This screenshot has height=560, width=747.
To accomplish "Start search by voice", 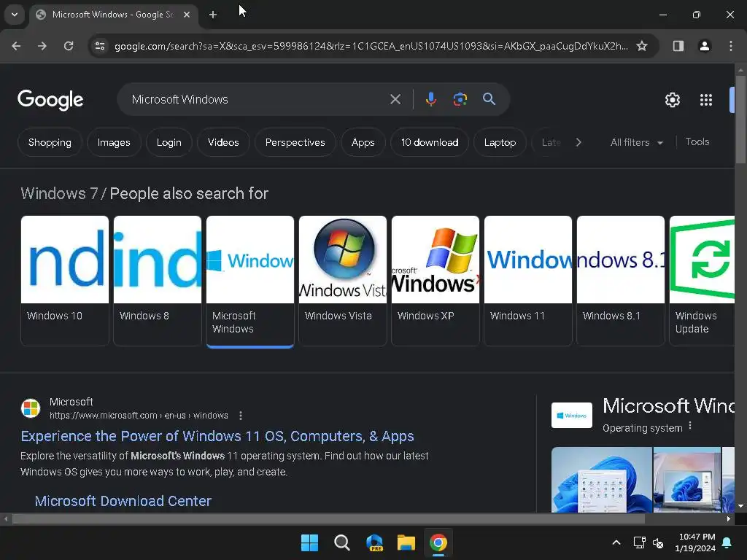I will click(x=430, y=99).
